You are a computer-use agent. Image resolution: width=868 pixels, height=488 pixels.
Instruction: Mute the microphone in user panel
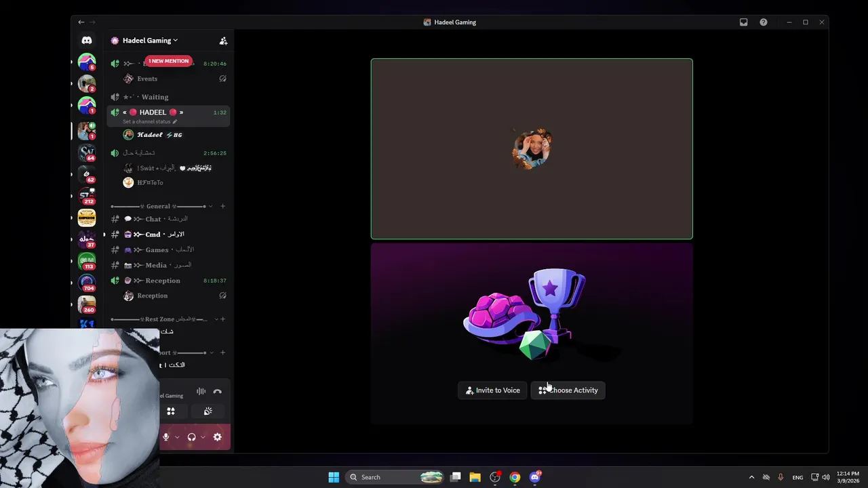165,437
